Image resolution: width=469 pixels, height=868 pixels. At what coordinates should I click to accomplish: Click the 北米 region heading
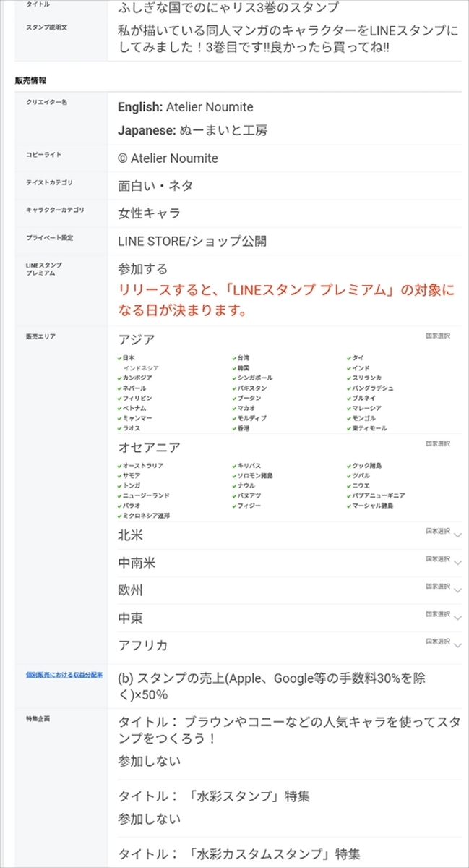click(x=131, y=535)
